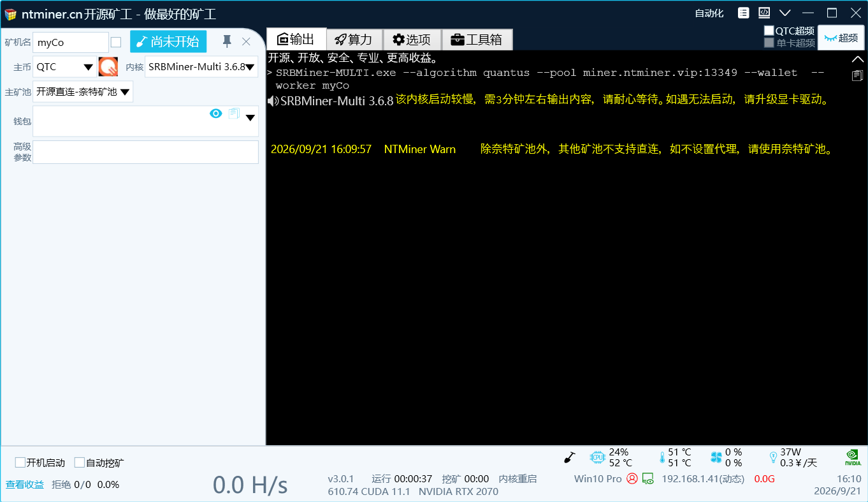Click the 内核重启 kernel restart label
The width and height of the screenshot is (868, 502).
[x=517, y=479]
